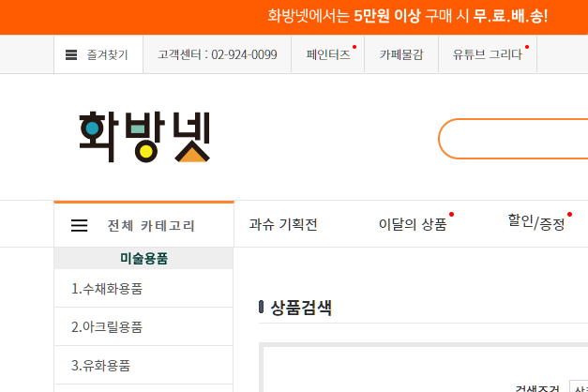Click the 상품검색 heading
The width and height of the screenshot is (588, 392).
pos(301,308)
